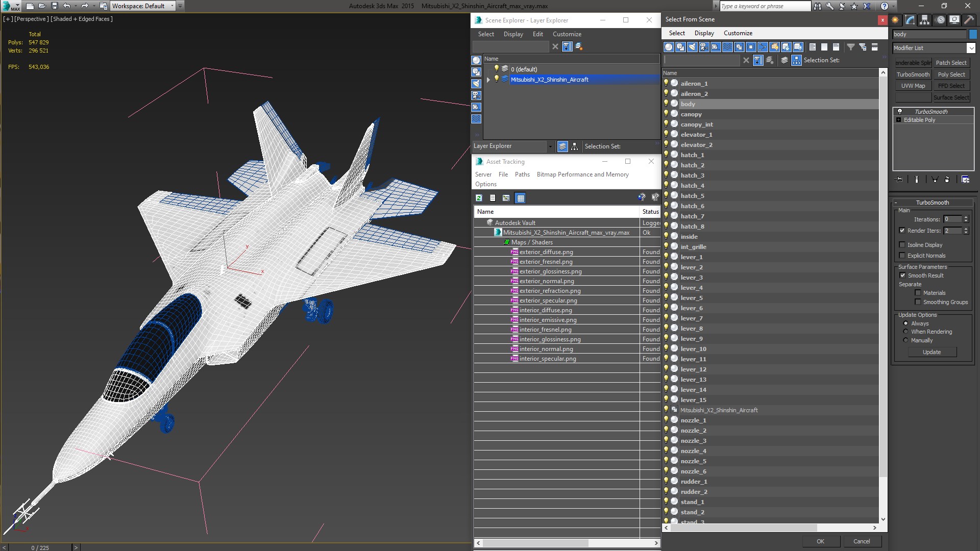Viewport: 980px width, 551px height.
Task: Switch Asset Tracking to table view icon
Action: click(x=520, y=198)
